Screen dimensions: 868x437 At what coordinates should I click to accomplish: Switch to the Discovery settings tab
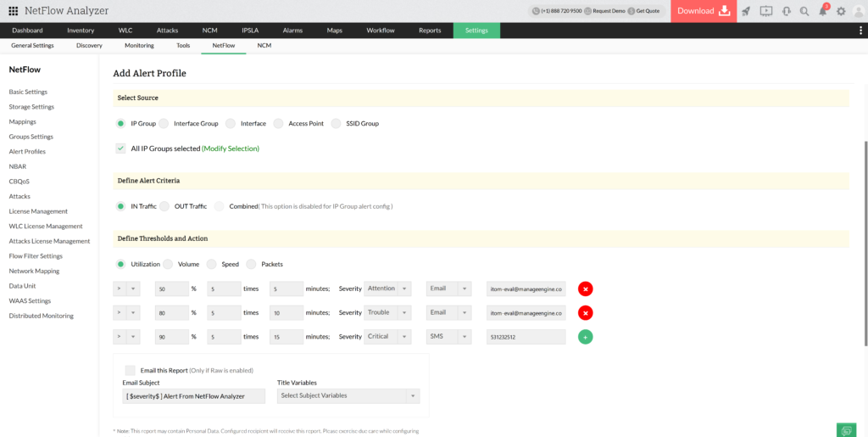[89, 45]
